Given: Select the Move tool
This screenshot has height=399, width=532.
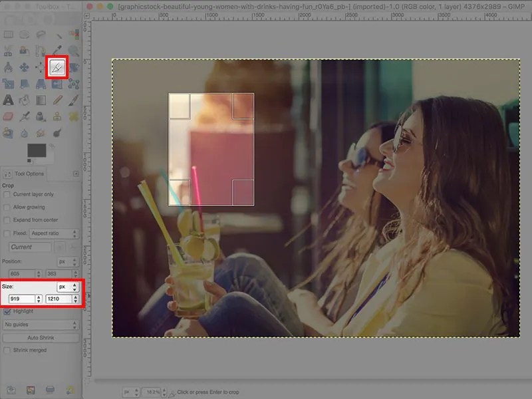Looking at the screenshot, I should [x=23, y=66].
